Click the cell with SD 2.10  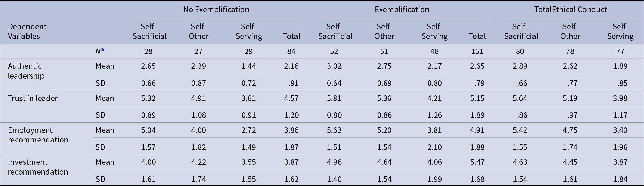click(434, 147)
